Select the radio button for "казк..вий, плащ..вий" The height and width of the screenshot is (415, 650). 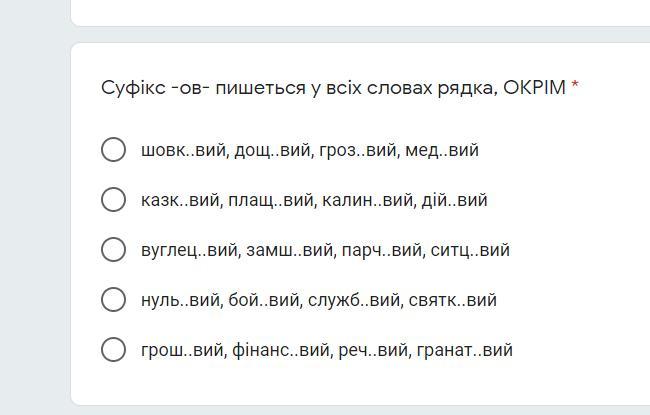(113, 200)
